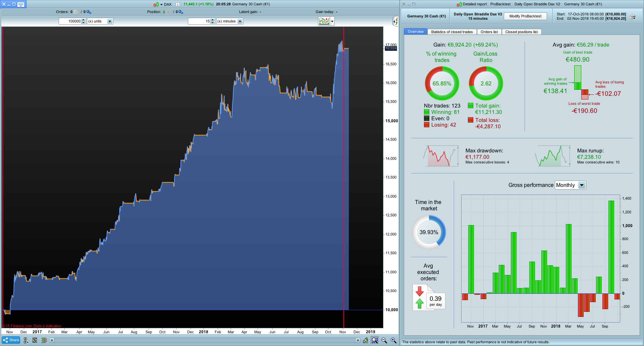Click the Time in the market gauge

click(429, 232)
